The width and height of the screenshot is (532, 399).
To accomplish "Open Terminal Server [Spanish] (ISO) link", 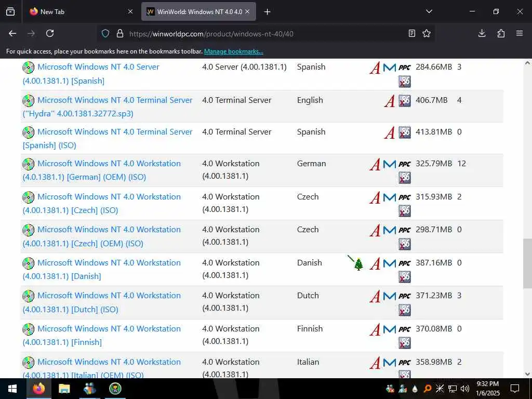I will [x=108, y=138].
